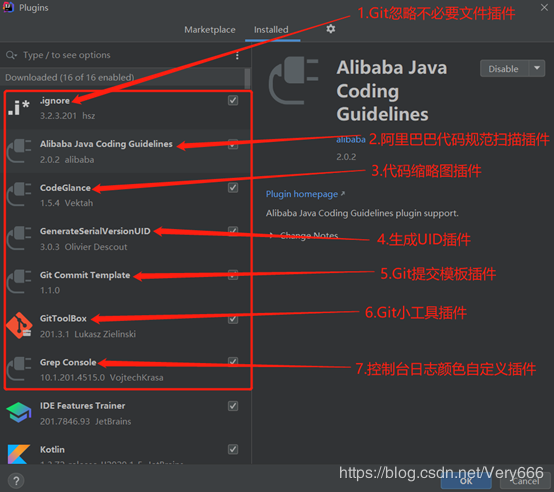Click the large plugin logo in details pane

(293, 81)
